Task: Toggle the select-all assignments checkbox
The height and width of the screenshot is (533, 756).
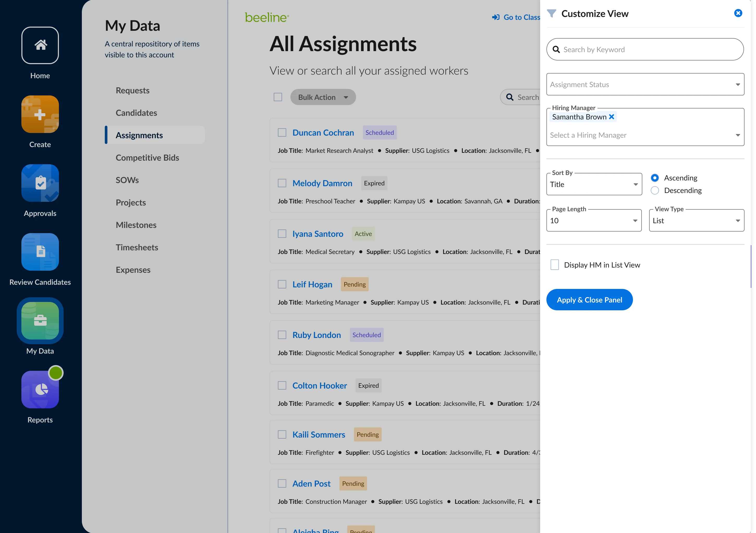Action: [278, 97]
